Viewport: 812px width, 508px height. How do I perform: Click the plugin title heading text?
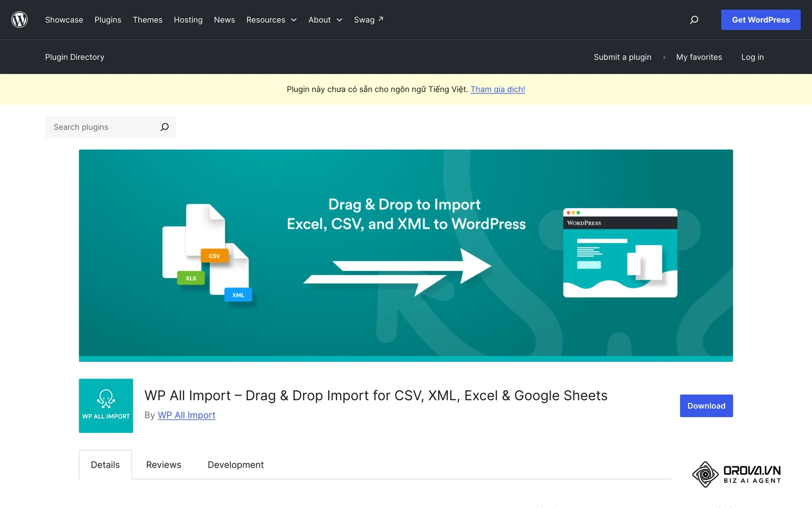coord(376,396)
